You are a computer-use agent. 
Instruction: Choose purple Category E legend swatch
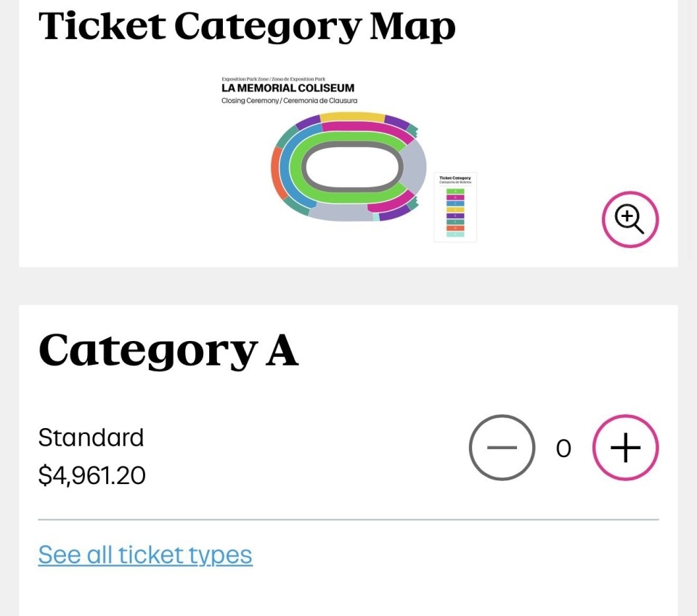pos(455,215)
